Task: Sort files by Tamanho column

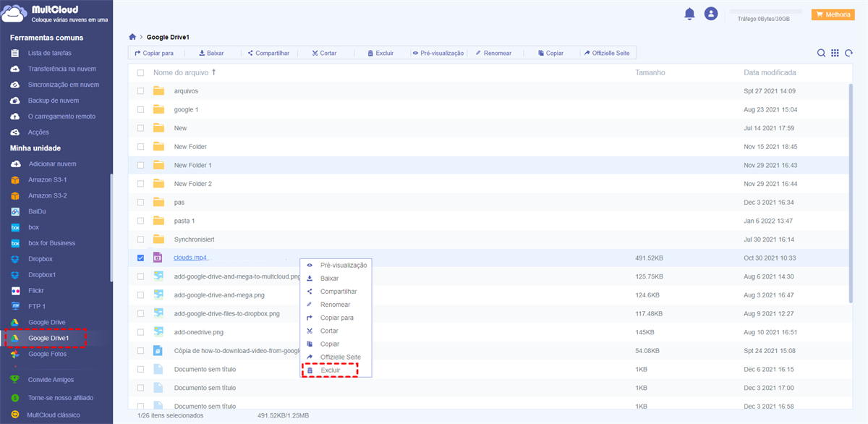Action: pyautogui.click(x=650, y=73)
